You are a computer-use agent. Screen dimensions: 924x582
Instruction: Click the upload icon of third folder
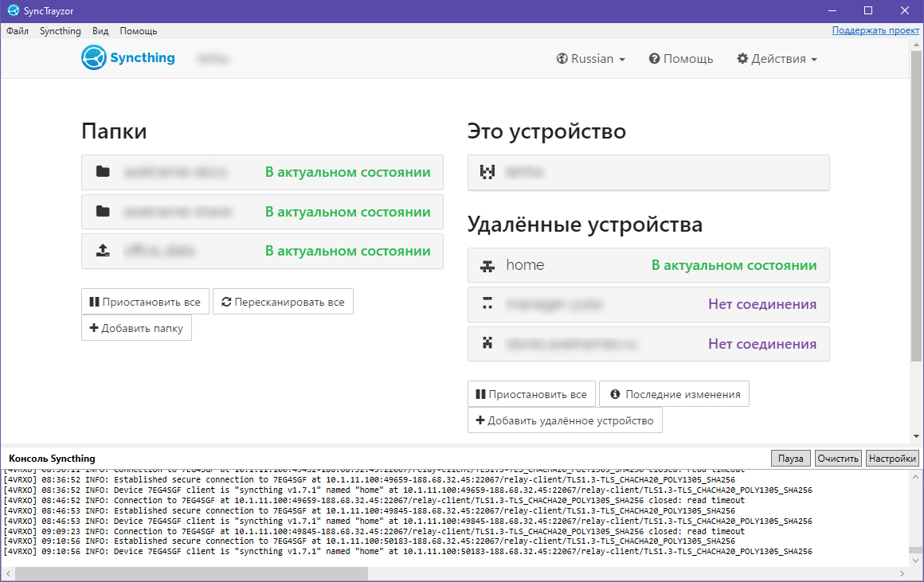click(x=103, y=250)
